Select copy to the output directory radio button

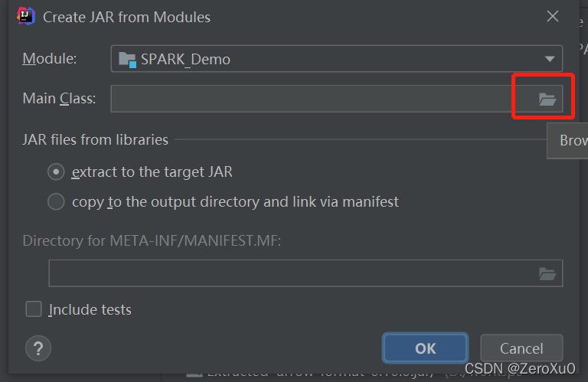56,201
